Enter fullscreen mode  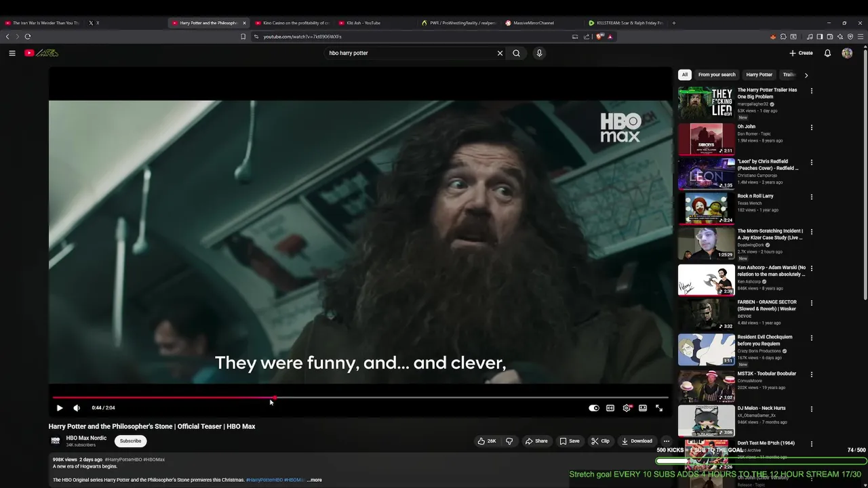[659, 408]
